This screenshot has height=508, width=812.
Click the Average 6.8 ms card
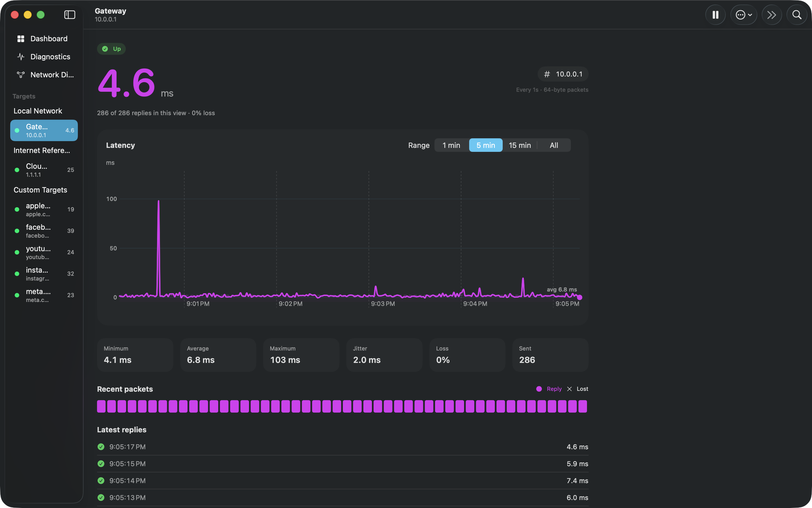(x=218, y=355)
